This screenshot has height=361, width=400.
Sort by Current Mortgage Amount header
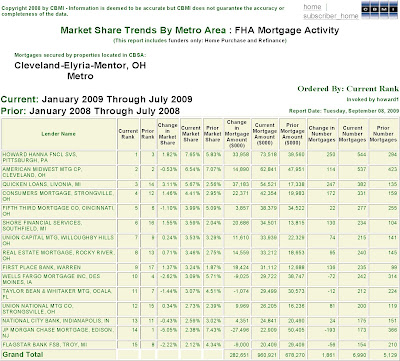(265, 134)
